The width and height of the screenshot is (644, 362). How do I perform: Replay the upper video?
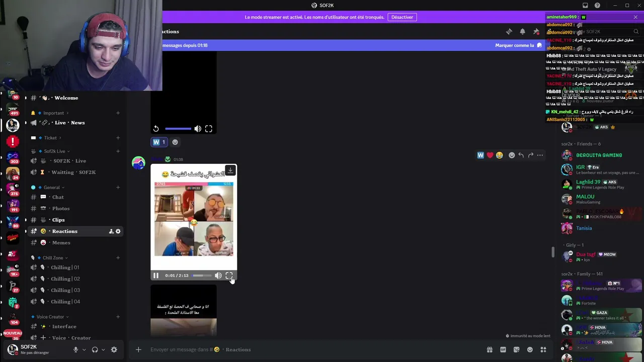[x=156, y=129]
